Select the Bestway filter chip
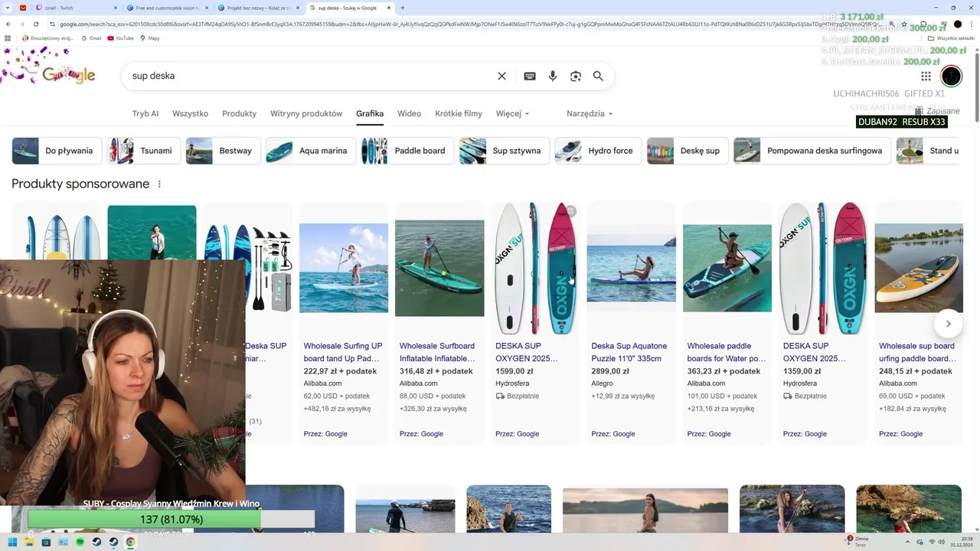980x551 pixels. [223, 151]
